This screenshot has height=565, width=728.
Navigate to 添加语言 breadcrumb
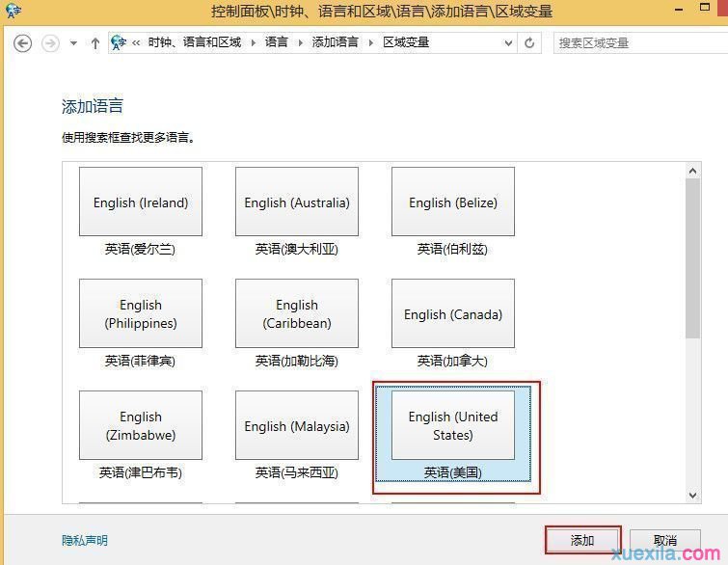[x=336, y=42]
